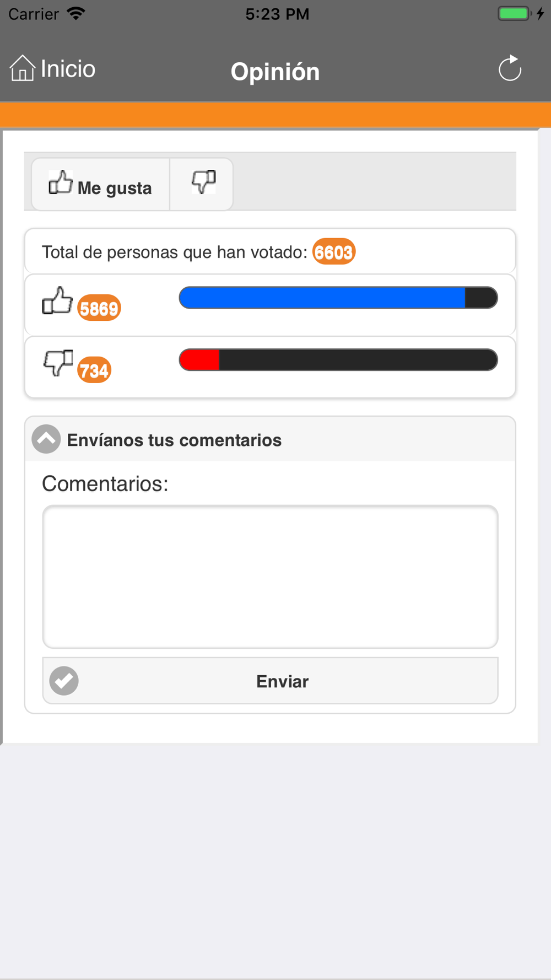The image size is (551, 980).
Task: Toggle the Envíanos tus comentarios header
Action: 174,440
